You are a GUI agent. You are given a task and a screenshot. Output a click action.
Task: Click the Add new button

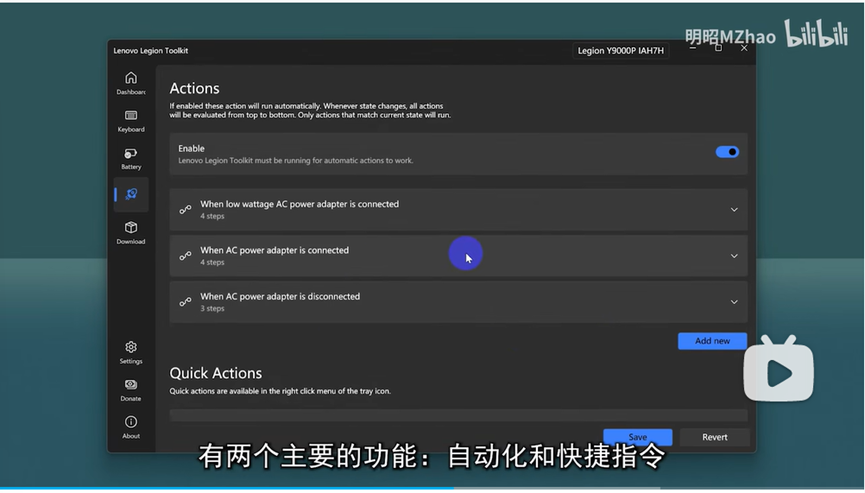pyautogui.click(x=712, y=341)
